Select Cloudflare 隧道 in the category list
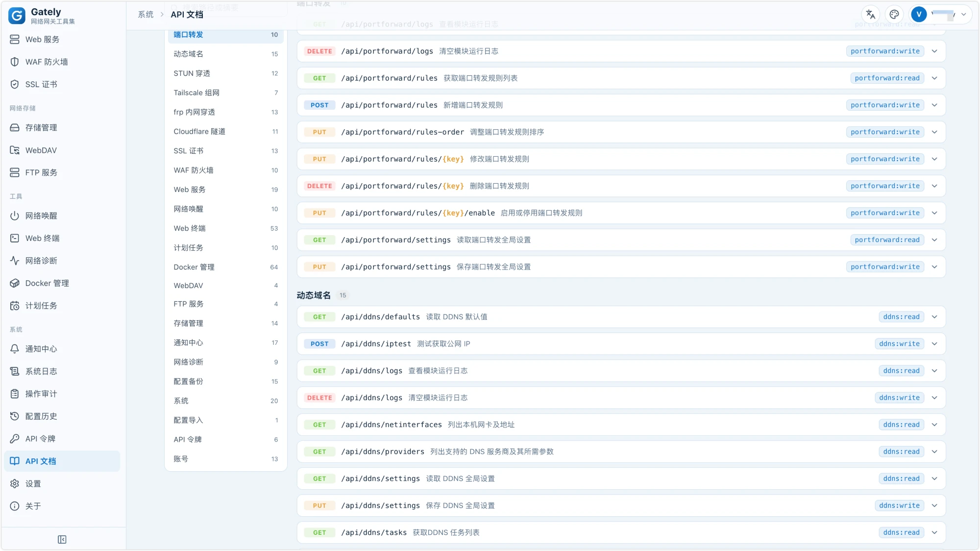 [225, 132]
